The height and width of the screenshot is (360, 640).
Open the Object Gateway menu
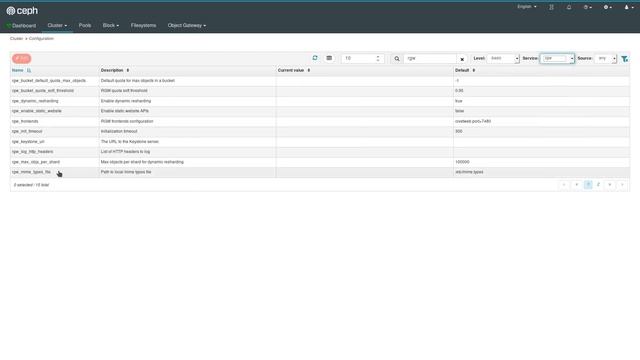pos(187,25)
